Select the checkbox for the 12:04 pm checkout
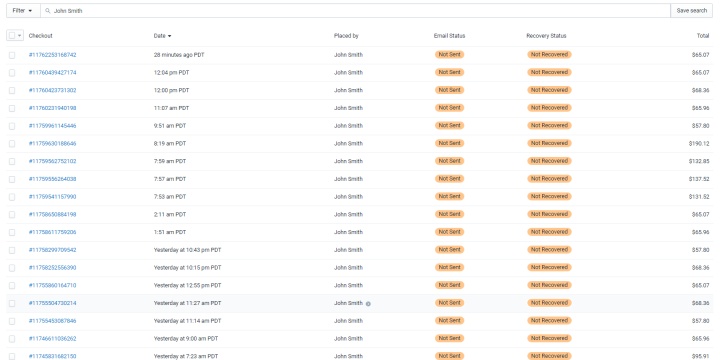Image resolution: width=720 pixels, height=360 pixels. point(12,73)
